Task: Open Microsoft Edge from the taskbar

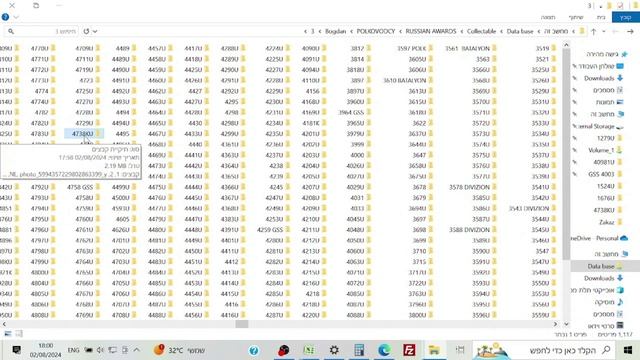Action: point(384,350)
